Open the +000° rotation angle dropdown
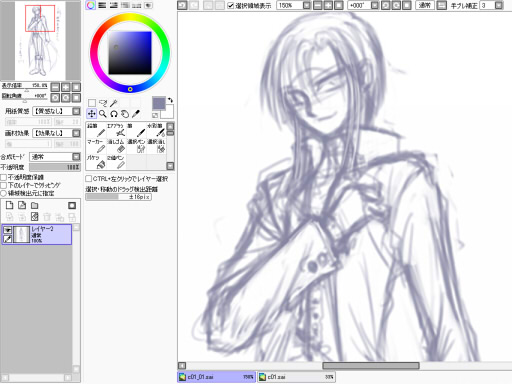Viewport: 512px width, 384px height. [375, 5]
